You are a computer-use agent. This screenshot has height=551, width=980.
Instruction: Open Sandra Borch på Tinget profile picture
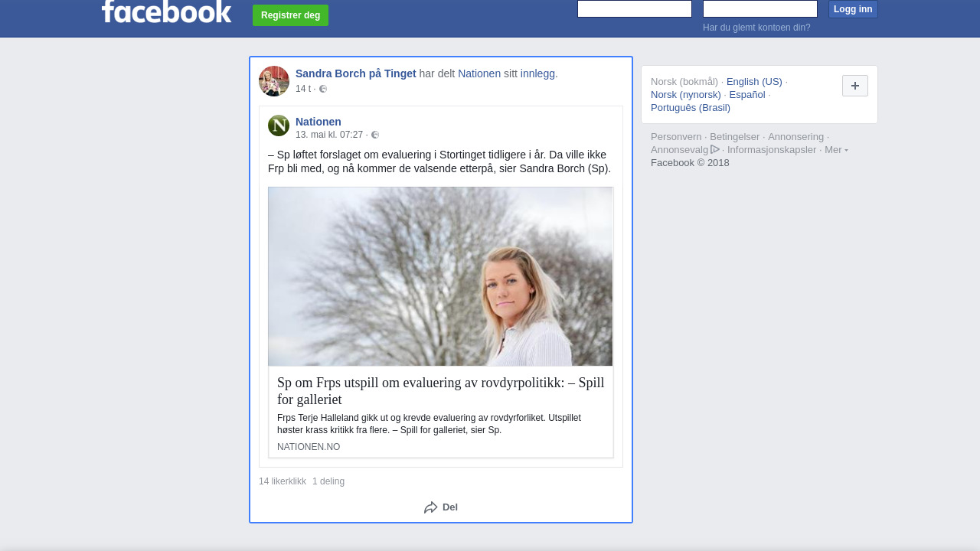coord(274,81)
